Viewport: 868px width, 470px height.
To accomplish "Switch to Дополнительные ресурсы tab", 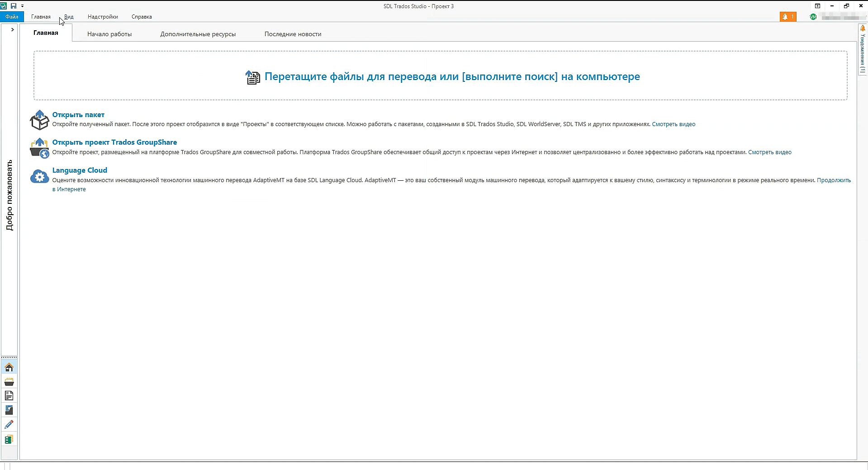I will [x=198, y=34].
